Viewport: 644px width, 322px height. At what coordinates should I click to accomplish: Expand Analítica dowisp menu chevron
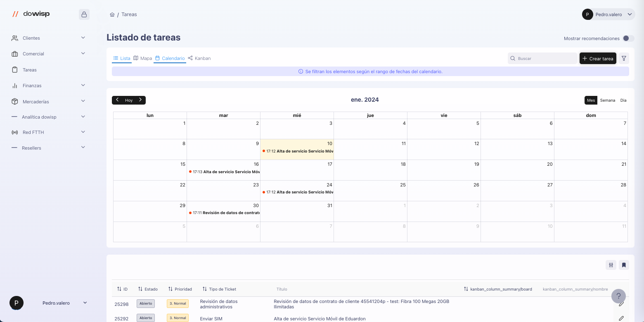(83, 117)
